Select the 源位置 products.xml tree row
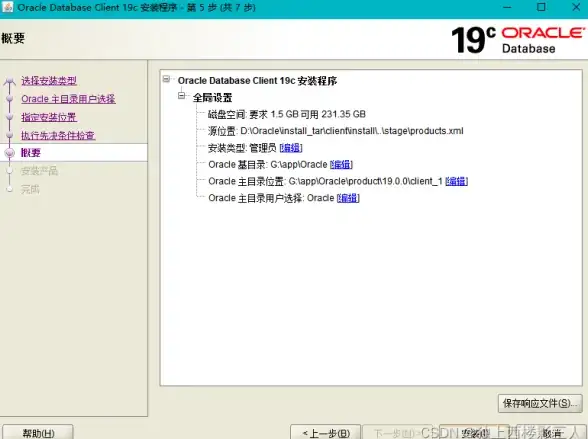 click(336, 131)
